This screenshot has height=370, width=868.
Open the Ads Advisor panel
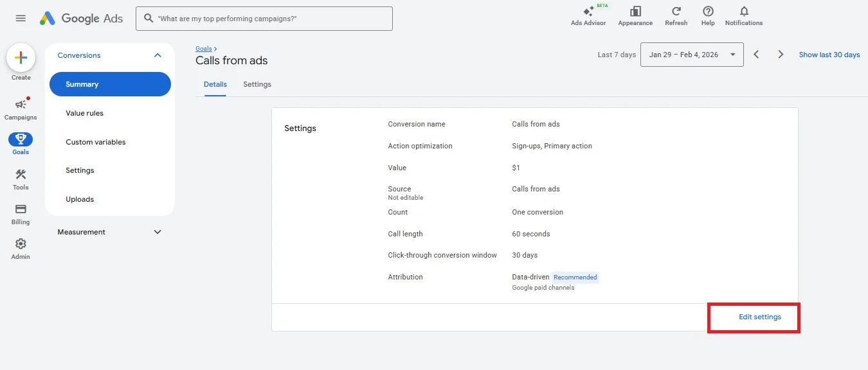(588, 16)
